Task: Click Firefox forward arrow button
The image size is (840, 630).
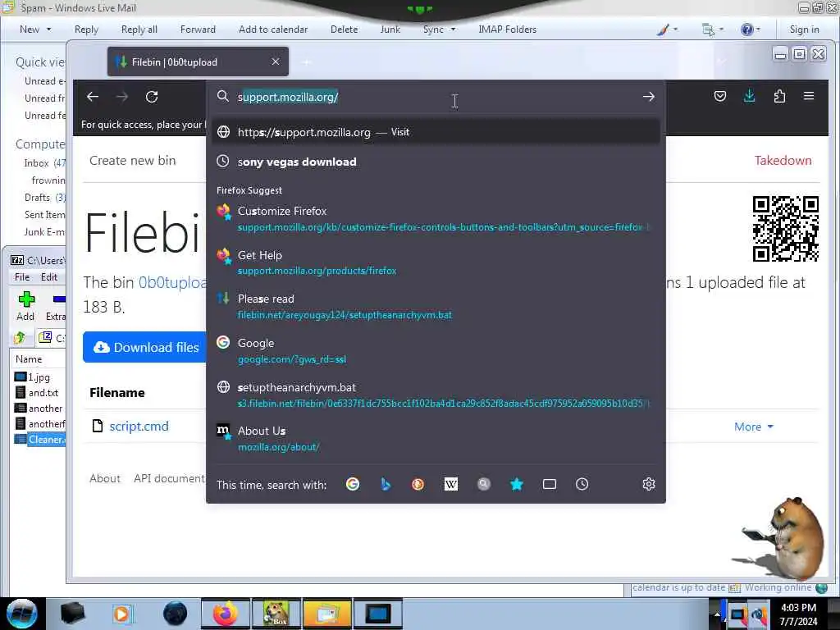Action: 122,97
